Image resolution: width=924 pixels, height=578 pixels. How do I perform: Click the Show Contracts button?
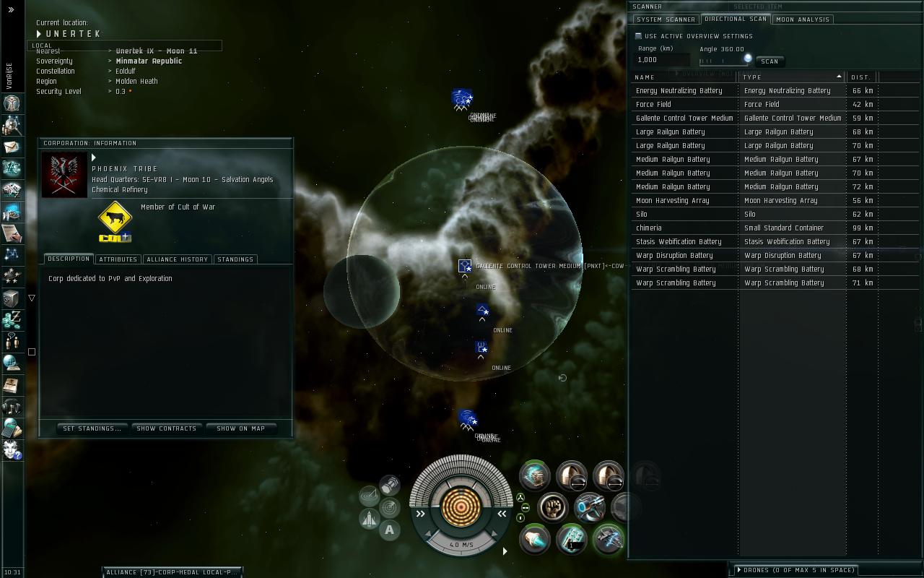[x=167, y=428]
